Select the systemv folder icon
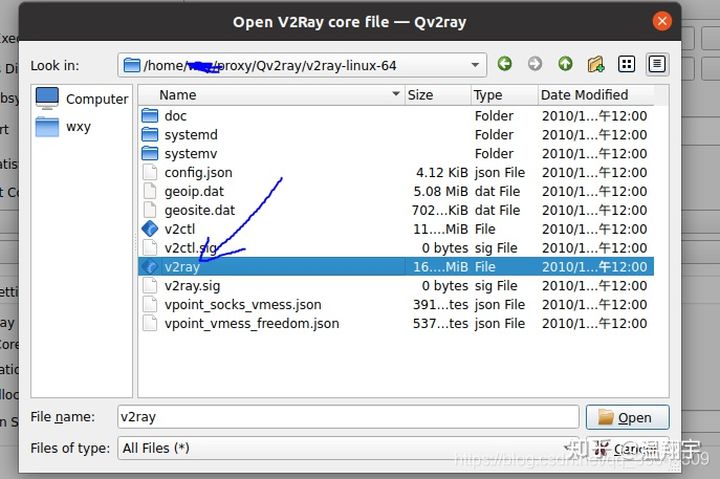Screen dimensions: 720x479 (x=150, y=153)
